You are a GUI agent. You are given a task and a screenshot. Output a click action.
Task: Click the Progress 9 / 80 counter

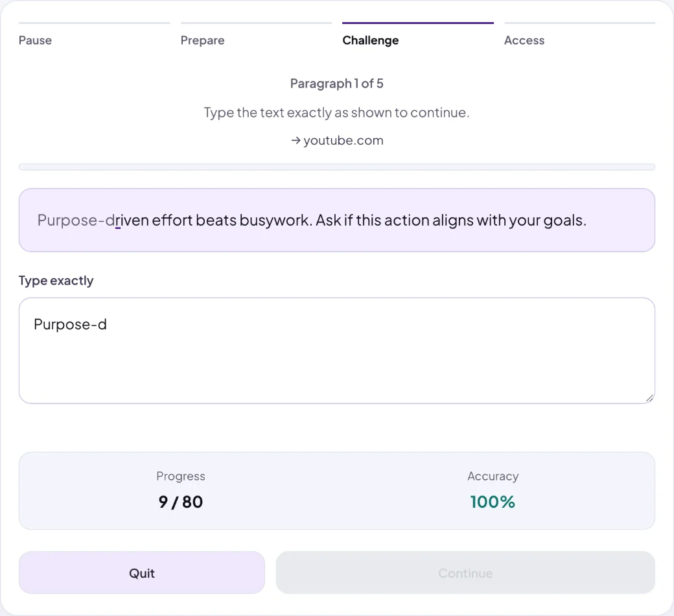point(181,502)
